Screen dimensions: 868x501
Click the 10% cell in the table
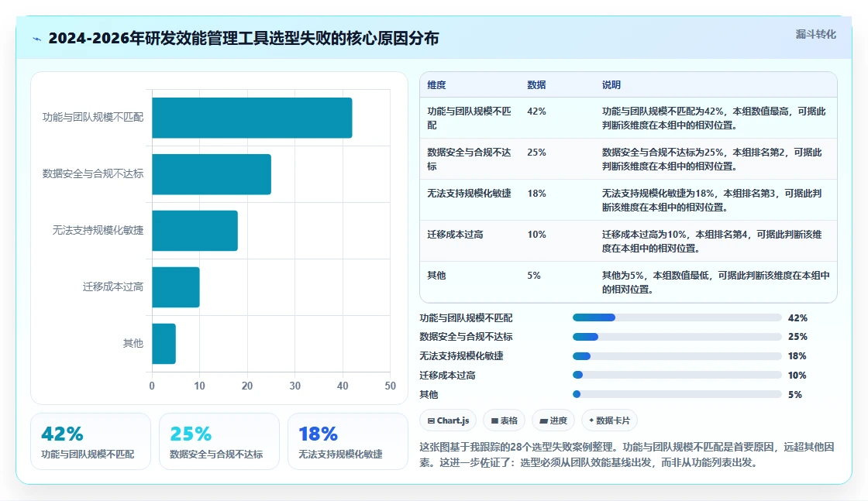pyautogui.click(x=536, y=235)
